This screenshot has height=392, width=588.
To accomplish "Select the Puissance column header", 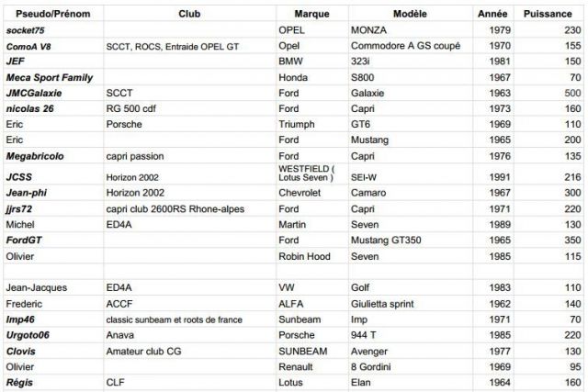I will pyautogui.click(x=549, y=16).
